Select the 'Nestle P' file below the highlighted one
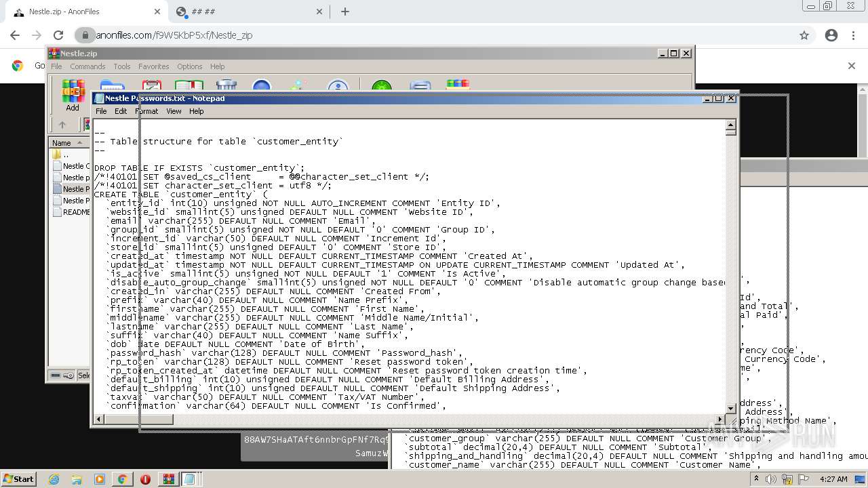This screenshot has height=488, width=868. pos(71,201)
